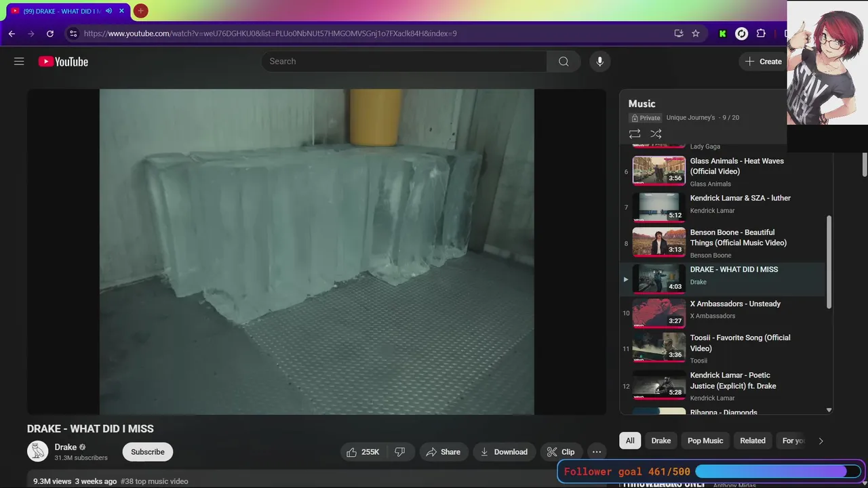Select the current DRAKE - WHAT DID I MISS playlist entry
The image size is (868, 488).
click(x=722, y=279)
